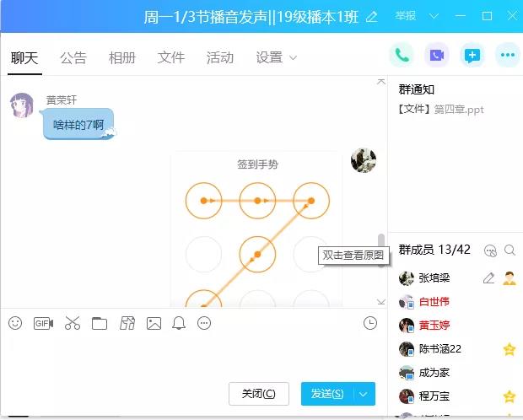The image size is (523, 420).
Task: Click the bell icon in chat toolbar
Action: [179, 323]
